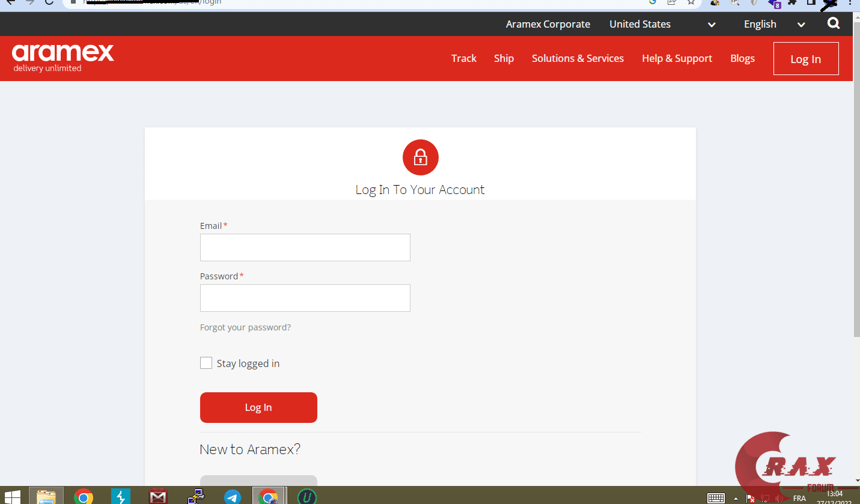Open the browser extensions puzzle icon

[793, 2]
